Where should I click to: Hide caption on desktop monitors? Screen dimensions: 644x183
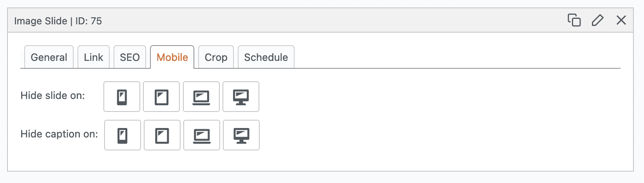(241, 135)
